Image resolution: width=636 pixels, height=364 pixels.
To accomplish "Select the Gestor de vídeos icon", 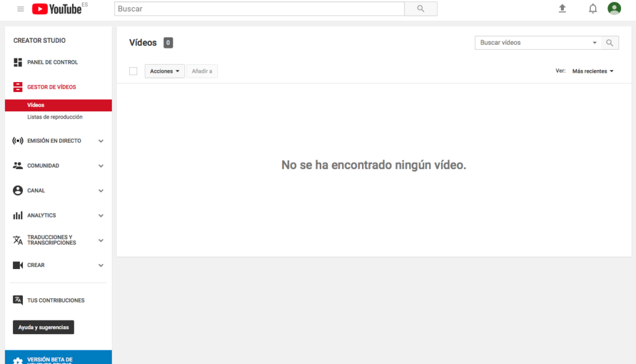I will click(17, 87).
